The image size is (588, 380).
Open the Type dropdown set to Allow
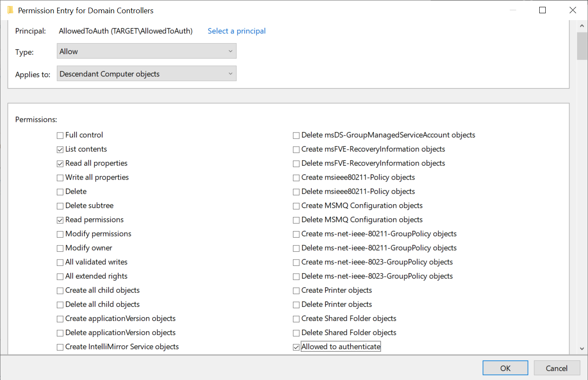point(147,51)
